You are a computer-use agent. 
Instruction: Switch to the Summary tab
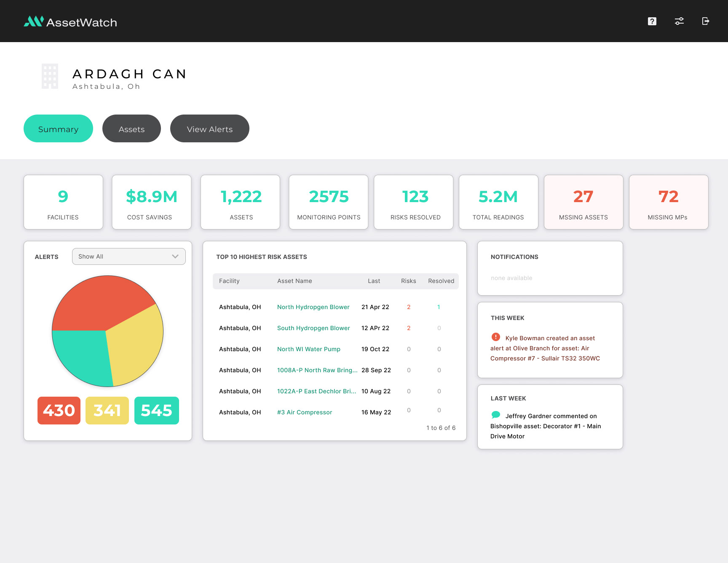coord(58,128)
